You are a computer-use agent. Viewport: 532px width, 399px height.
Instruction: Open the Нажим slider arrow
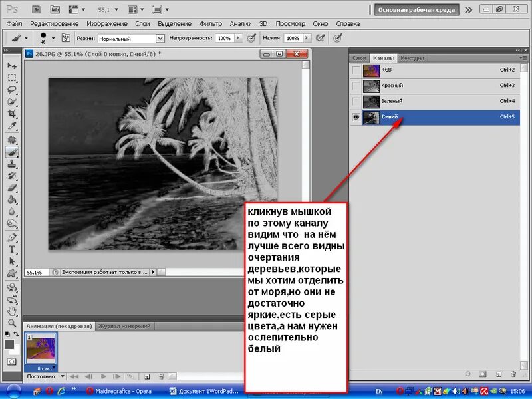(307, 38)
